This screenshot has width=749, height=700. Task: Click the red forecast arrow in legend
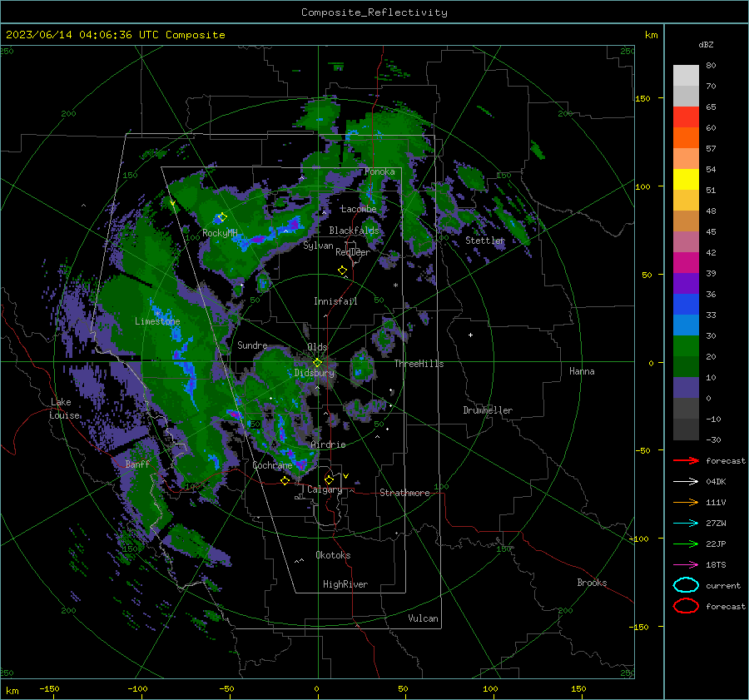pyautogui.click(x=686, y=460)
